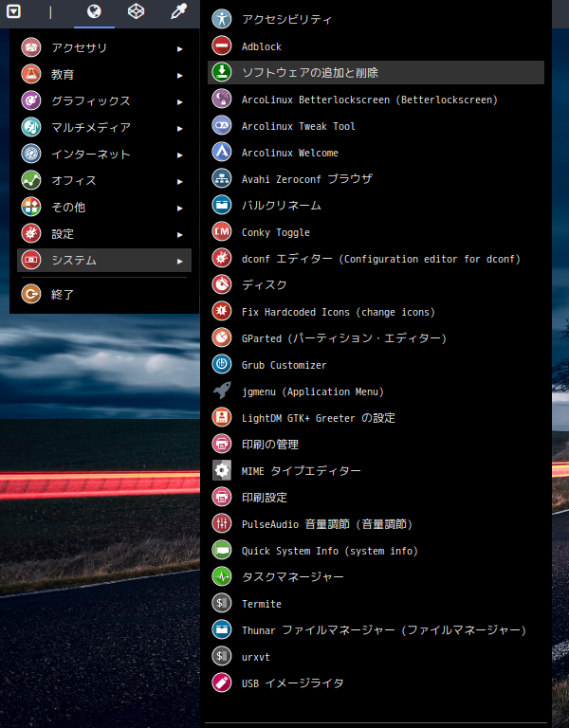Screen dimensions: 569x728
Task: Click the Arcolinux Tweak Tool icon
Action: [222, 125]
